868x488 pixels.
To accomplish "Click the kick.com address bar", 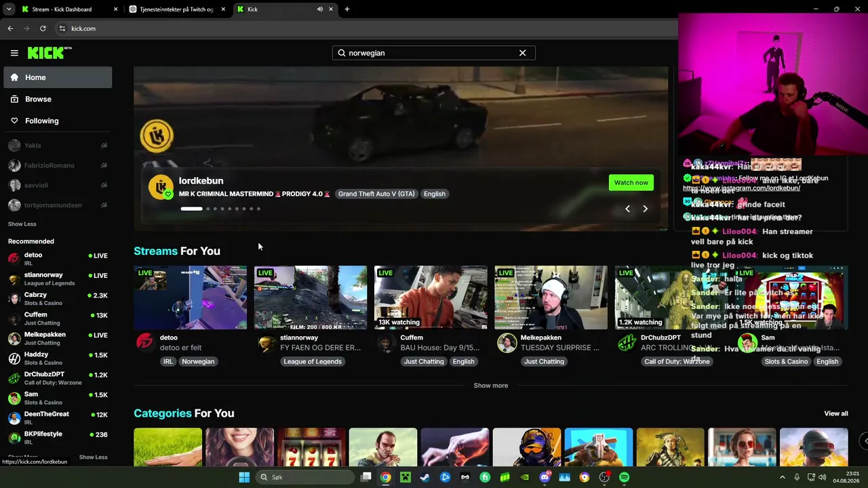I will [x=366, y=28].
